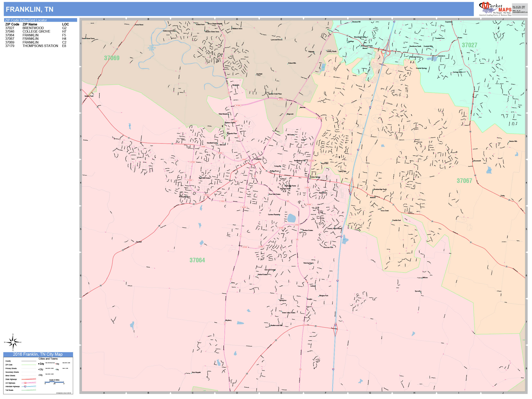Viewport: 532px width, 399px height.
Task: Click the Franklin city label on map
Action: click(x=258, y=159)
